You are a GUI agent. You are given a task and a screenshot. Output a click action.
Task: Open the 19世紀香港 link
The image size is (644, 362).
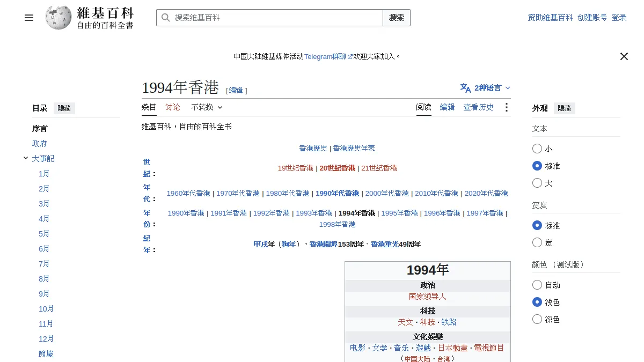[x=295, y=168]
